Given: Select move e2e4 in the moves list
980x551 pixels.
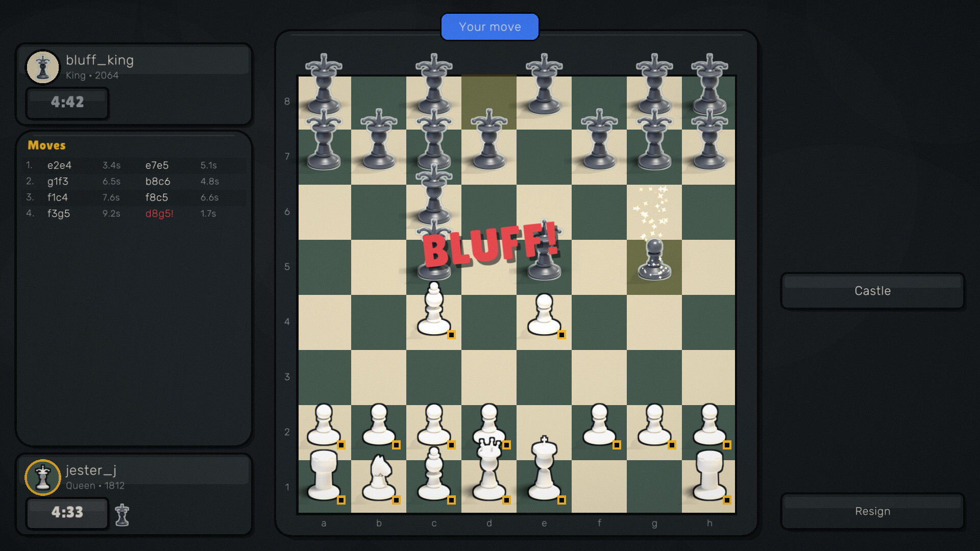Looking at the screenshot, I should click(59, 165).
